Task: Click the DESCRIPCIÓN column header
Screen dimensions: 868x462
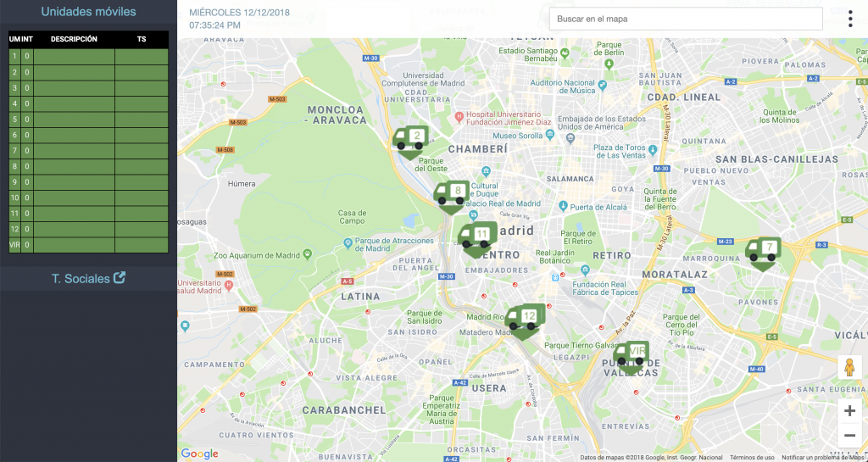Action: click(x=74, y=39)
